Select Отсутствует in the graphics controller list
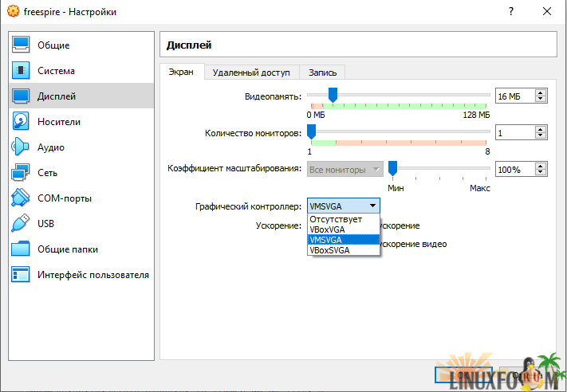 click(x=336, y=218)
